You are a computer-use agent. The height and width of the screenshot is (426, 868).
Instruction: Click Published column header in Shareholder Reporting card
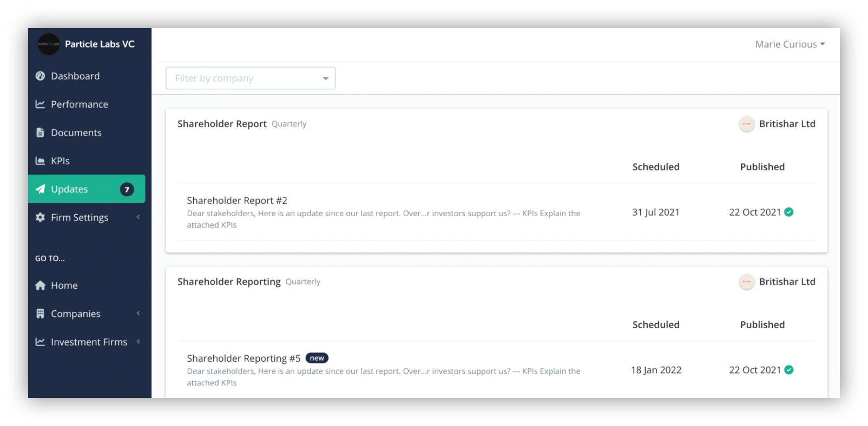point(762,325)
